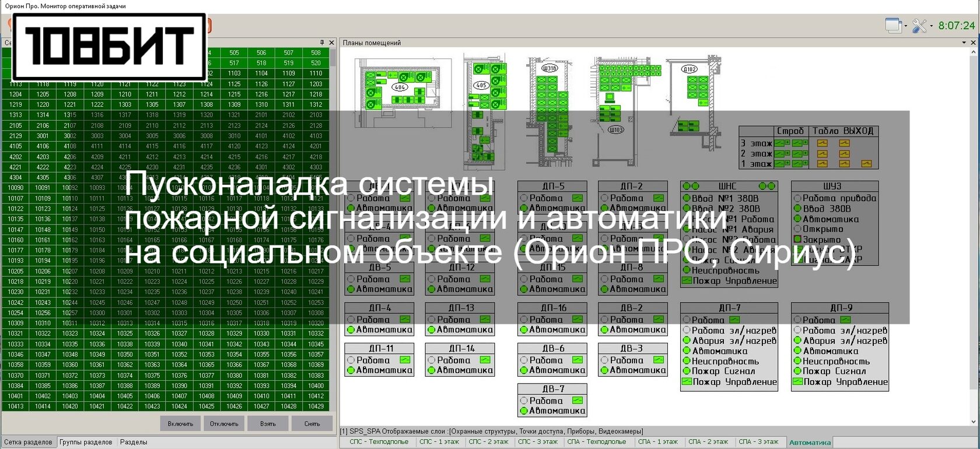
Task: Click the relay icon next to ДП-14 Работа
Action: (x=485, y=360)
